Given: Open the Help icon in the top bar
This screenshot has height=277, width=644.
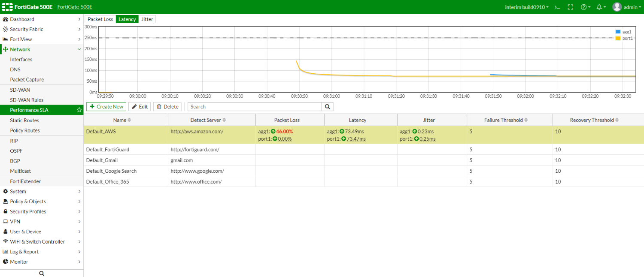Looking at the screenshot, I should click(584, 7).
